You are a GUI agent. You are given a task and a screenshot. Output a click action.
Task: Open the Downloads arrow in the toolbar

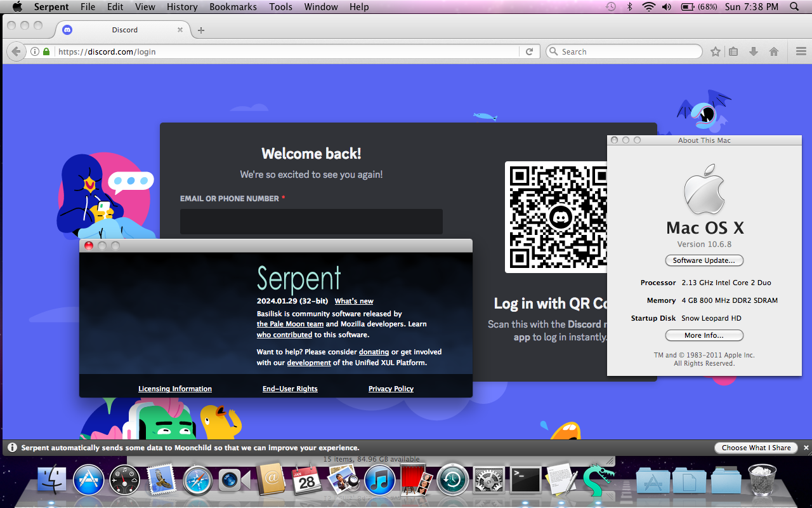[x=754, y=51]
